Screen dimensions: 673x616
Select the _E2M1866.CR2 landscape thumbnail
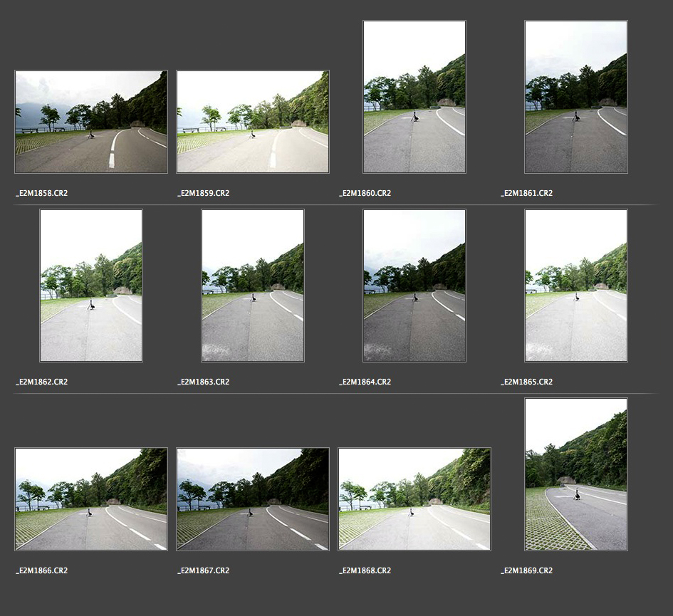click(91, 499)
